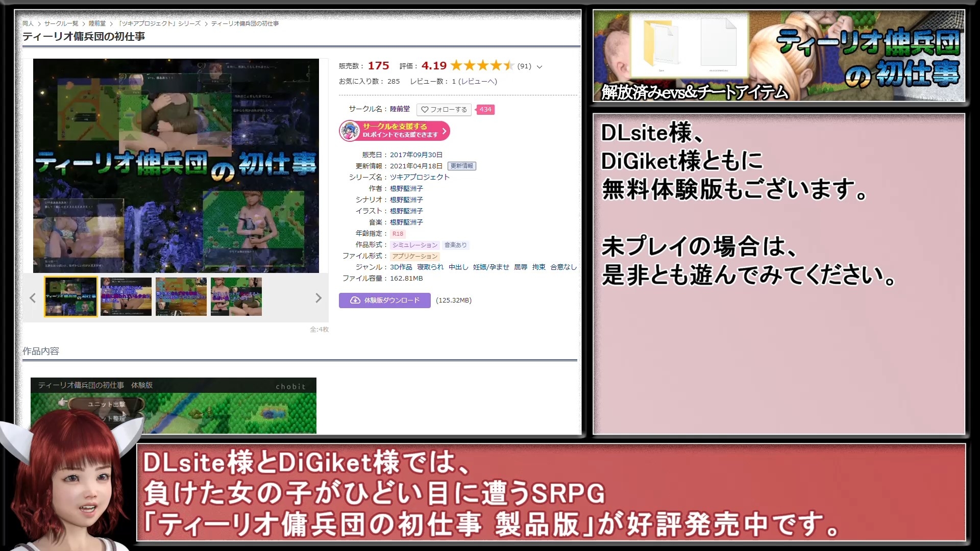Click the フォローする button

pyautogui.click(x=444, y=110)
